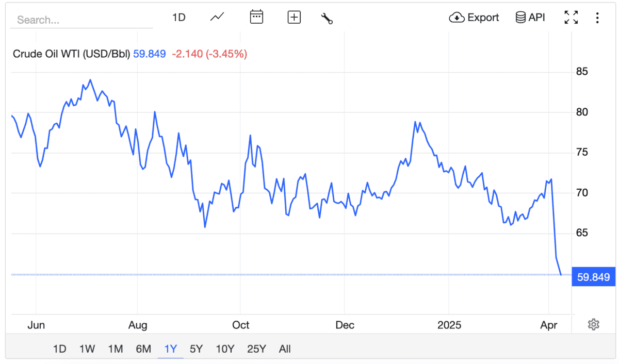Open the three-dot more options menu

click(x=597, y=18)
